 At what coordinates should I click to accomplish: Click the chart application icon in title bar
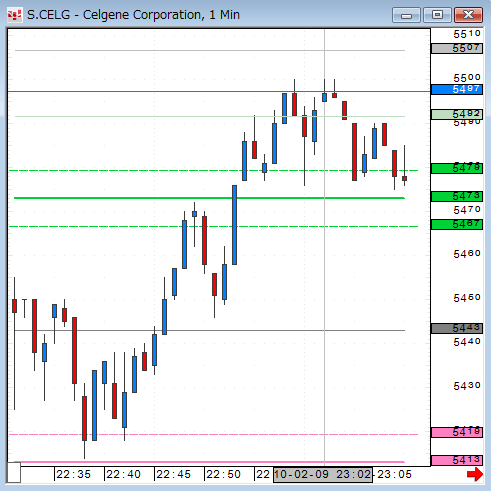coord(15,15)
